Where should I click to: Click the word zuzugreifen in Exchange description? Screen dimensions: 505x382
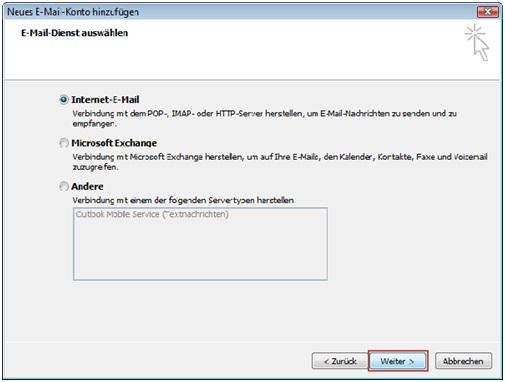pos(95,167)
